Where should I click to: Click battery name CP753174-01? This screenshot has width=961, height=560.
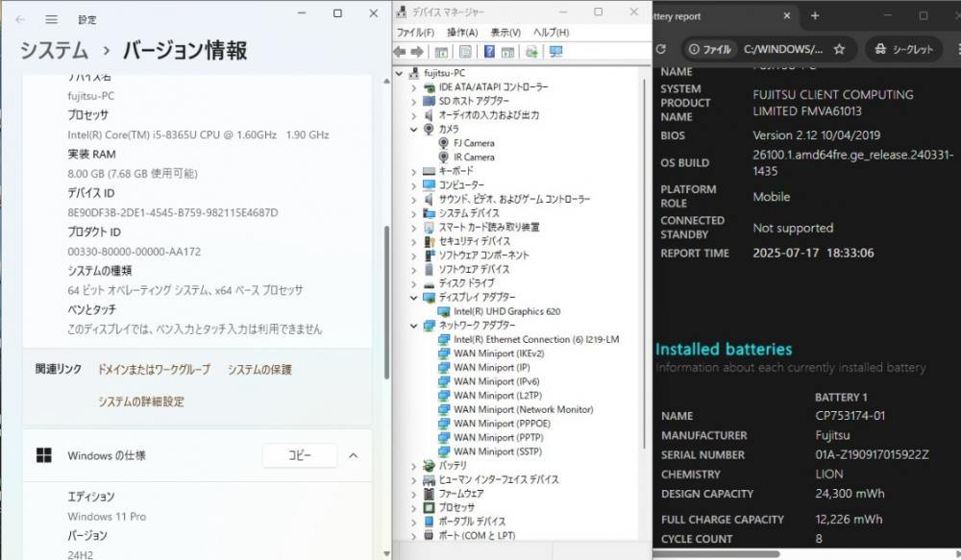[850, 415]
